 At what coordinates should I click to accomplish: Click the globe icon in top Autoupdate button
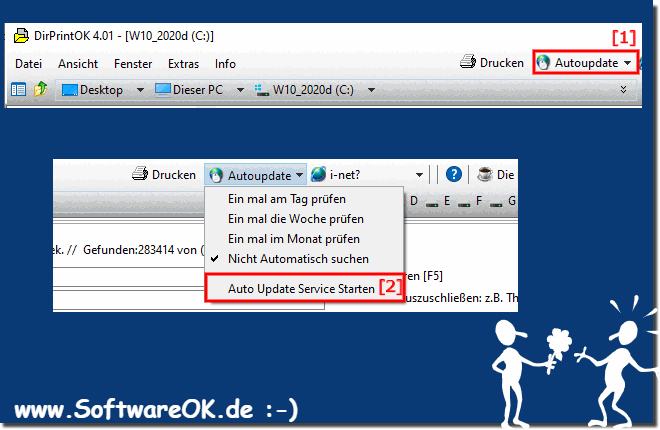pos(543,63)
